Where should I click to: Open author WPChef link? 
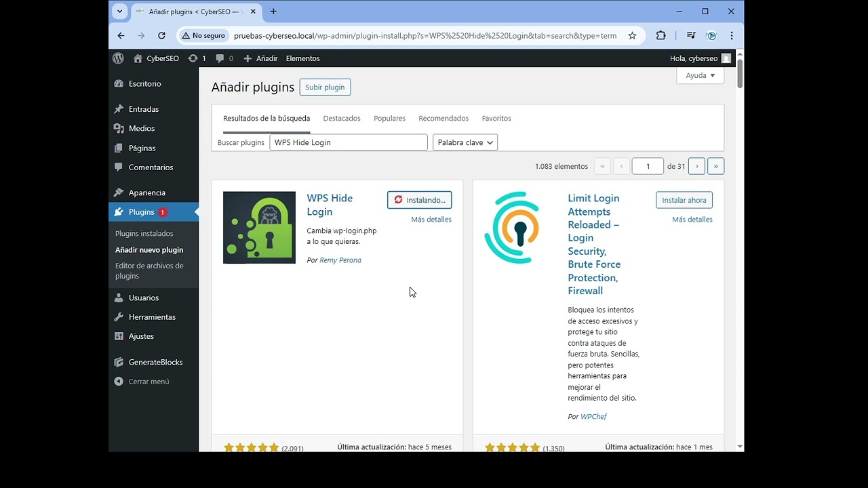[x=593, y=417]
